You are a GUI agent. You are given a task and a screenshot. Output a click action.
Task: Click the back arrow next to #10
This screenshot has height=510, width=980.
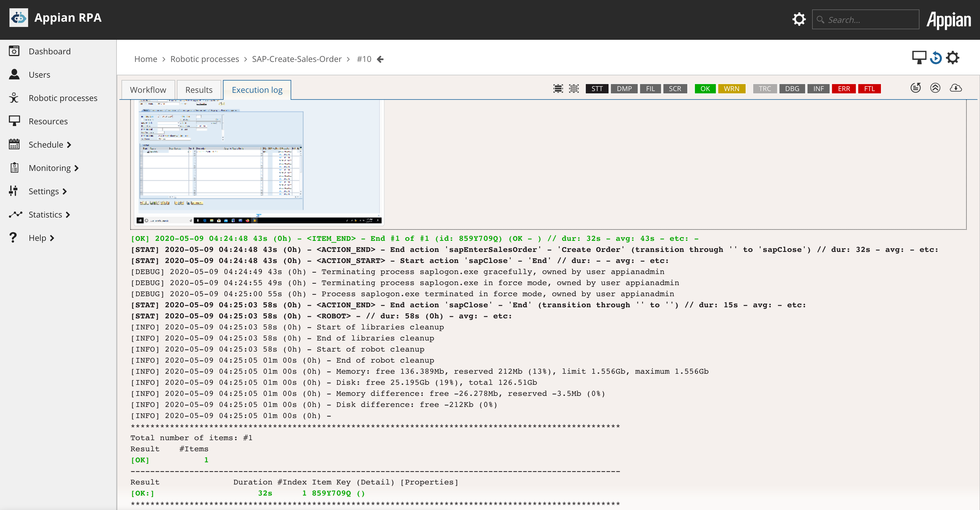(x=380, y=59)
